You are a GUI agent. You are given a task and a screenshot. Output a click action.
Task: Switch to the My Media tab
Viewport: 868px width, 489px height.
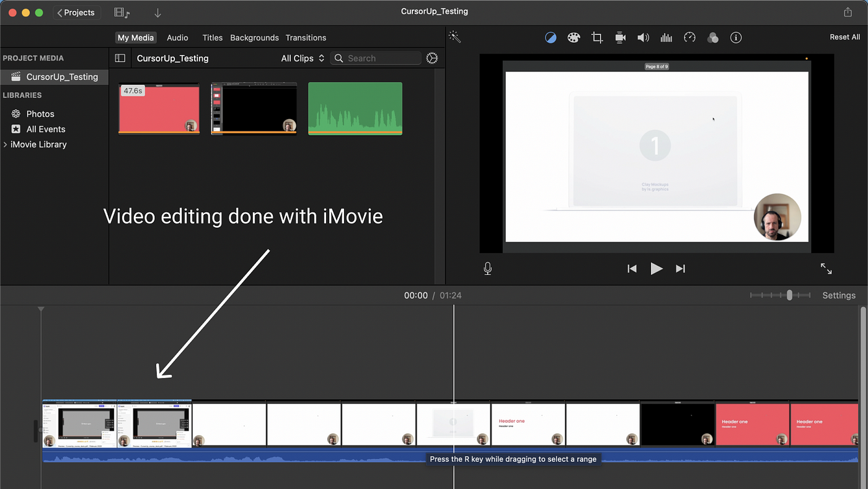[136, 38]
